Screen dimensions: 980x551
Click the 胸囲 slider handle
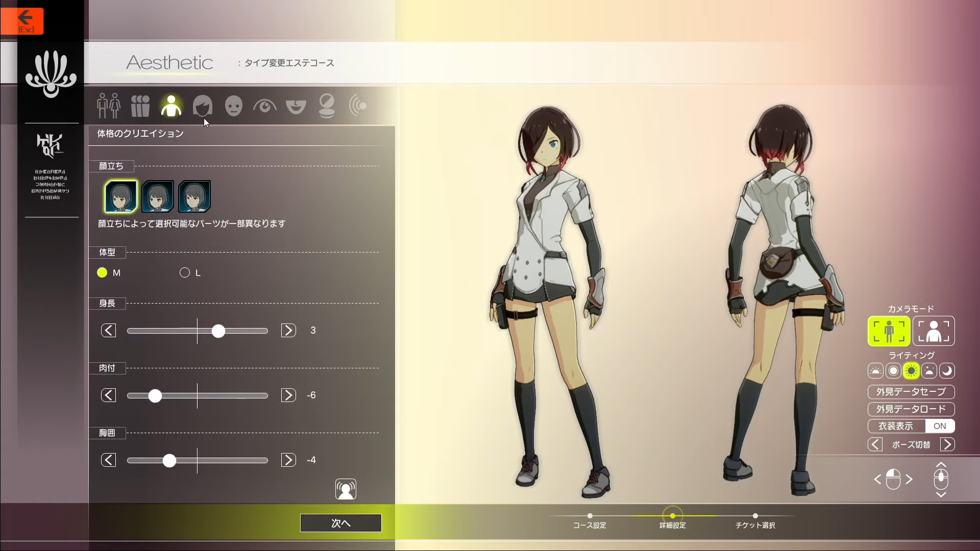click(x=169, y=461)
